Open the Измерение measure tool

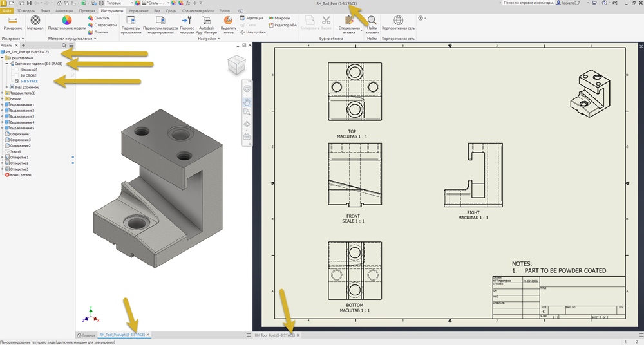coord(13,23)
